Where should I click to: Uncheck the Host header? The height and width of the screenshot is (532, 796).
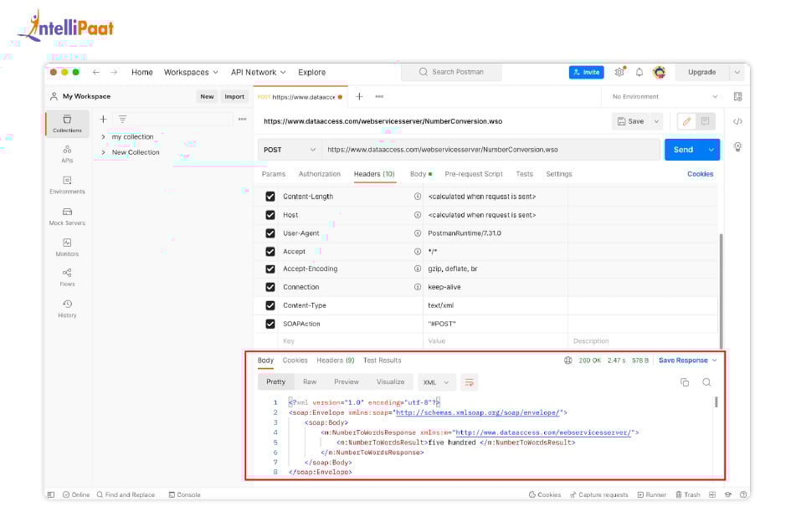(x=270, y=215)
